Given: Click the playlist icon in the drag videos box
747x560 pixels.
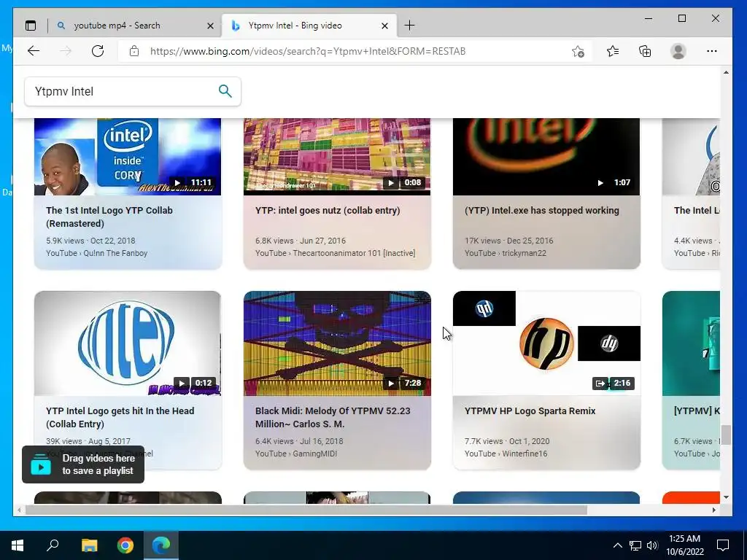Looking at the screenshot, I should click(41, 464).
